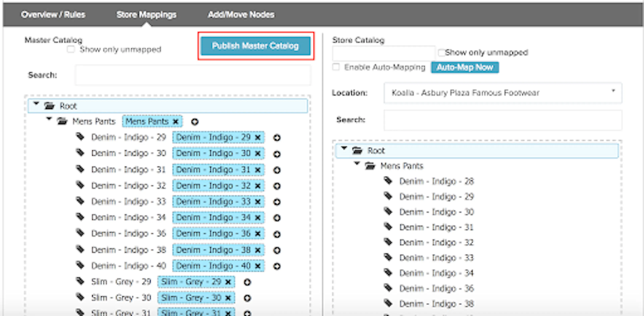The image size is (644, 316).
Task: Select store item Denim - Indigo - 33
Action: coord(437,258)
